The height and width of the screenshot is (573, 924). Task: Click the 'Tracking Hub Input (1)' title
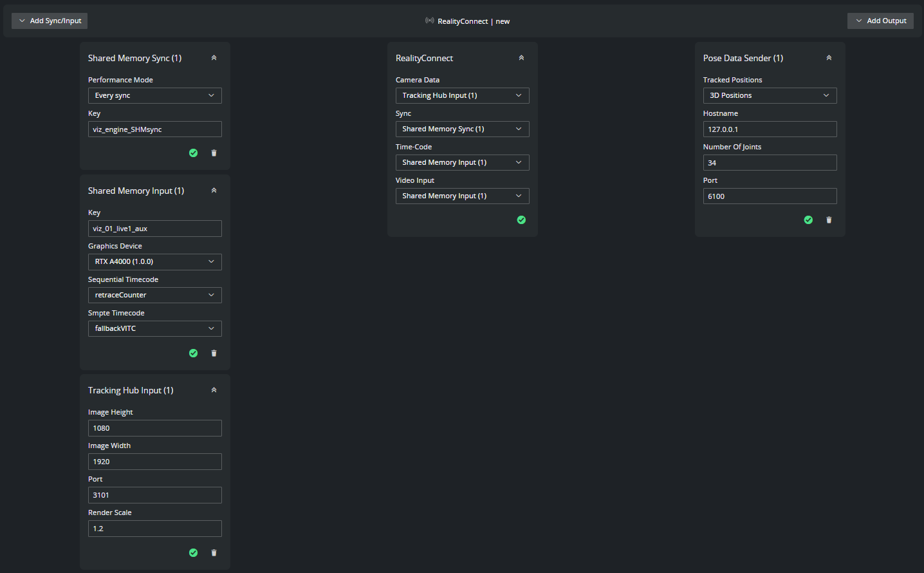pyautogui.click(x=131, y=390)
